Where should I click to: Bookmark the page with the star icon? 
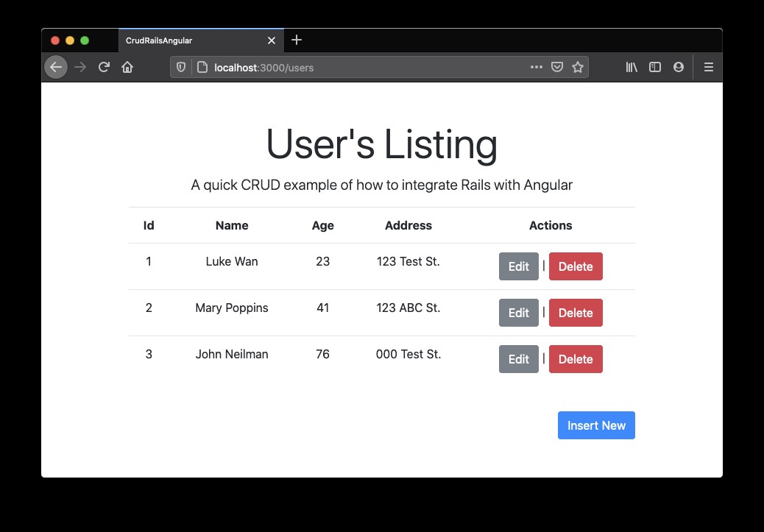579,67
